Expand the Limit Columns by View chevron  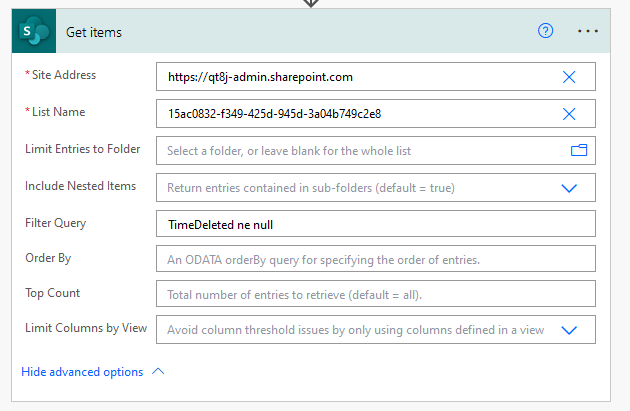click(569, 330)
